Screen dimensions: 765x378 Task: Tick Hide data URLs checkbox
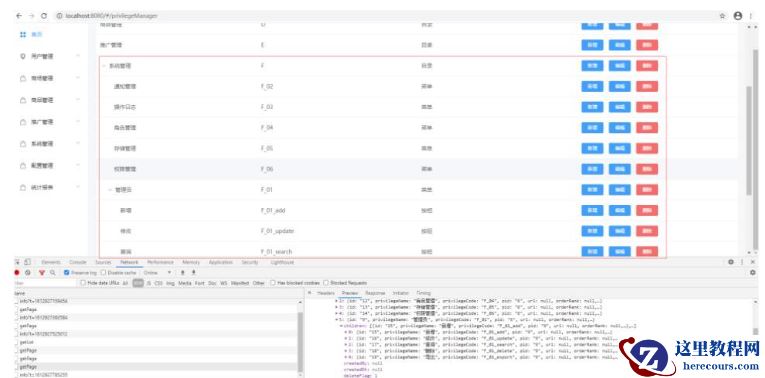coord(83,283)
